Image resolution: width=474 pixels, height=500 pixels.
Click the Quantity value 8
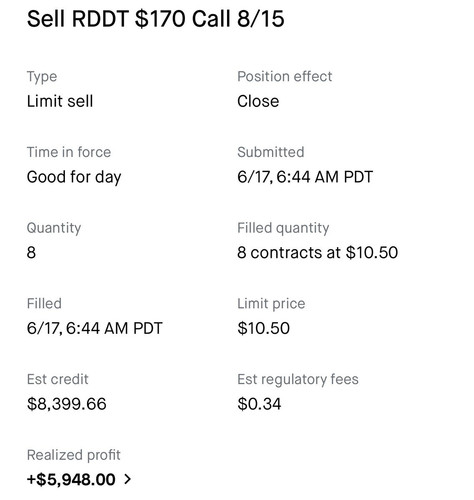[31, 252]
